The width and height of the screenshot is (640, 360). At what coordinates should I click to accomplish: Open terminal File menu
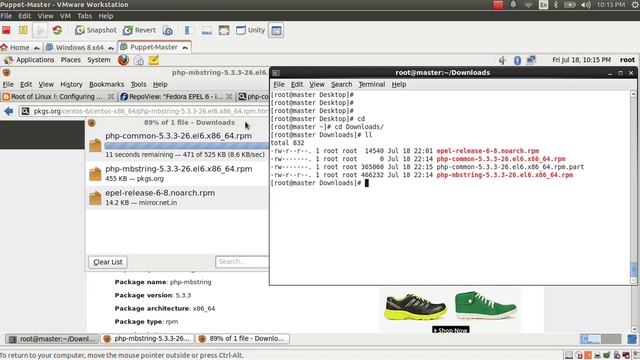coord(279,84)
